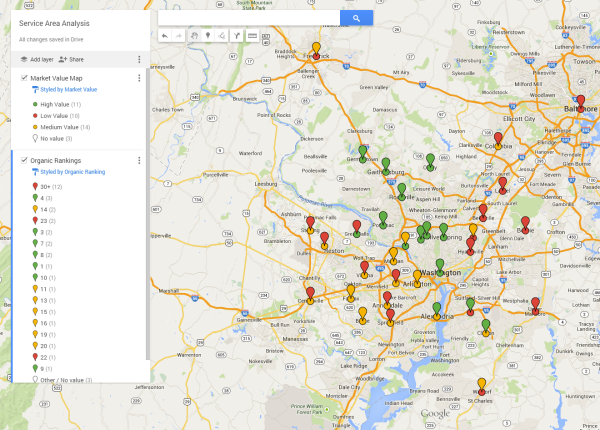Viewport: 600px width, 430px height.
Task: Open the map options three-dot menu
Action: tap(139, 59)
